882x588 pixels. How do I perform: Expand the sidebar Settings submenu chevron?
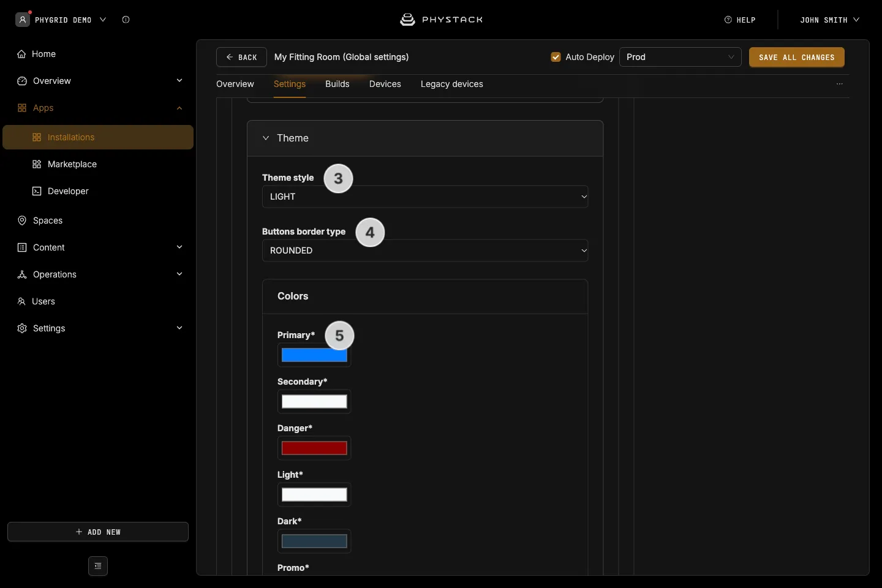(x=179, y=328)
